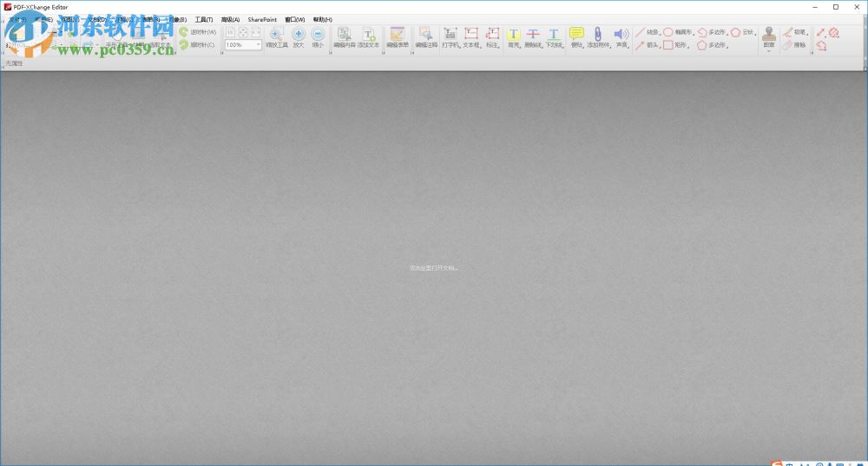The image size is (868, 466).
Task: Choose the 擦除 eraser tool
Action: point(795,45)
